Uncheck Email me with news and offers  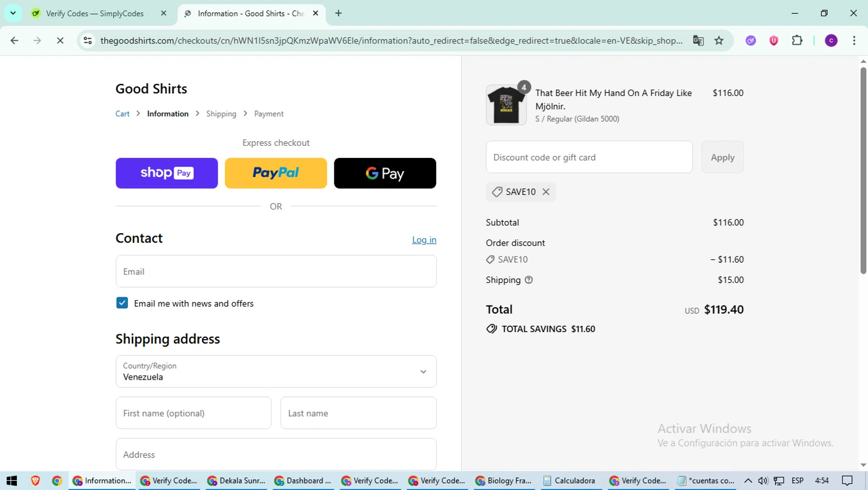[122, 303]
